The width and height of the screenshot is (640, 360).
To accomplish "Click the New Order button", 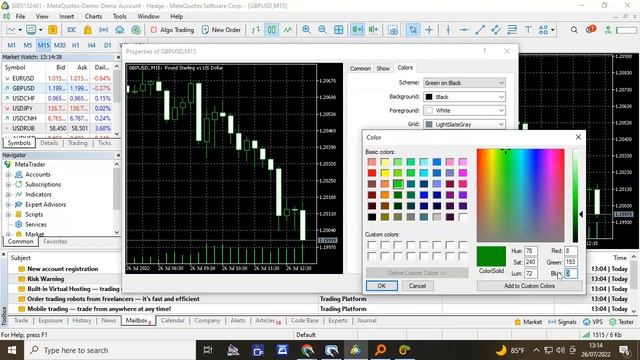I will (x=221, y=30).
